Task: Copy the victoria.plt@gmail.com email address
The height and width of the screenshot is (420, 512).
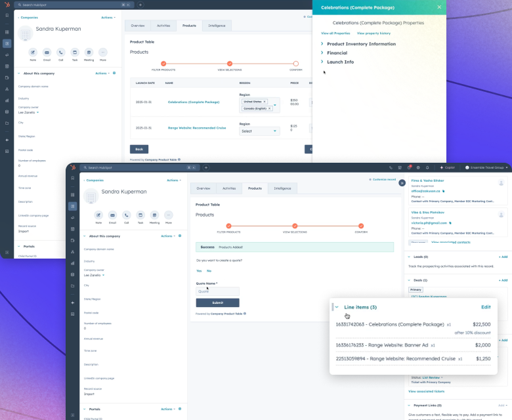Action: [450, 223]
